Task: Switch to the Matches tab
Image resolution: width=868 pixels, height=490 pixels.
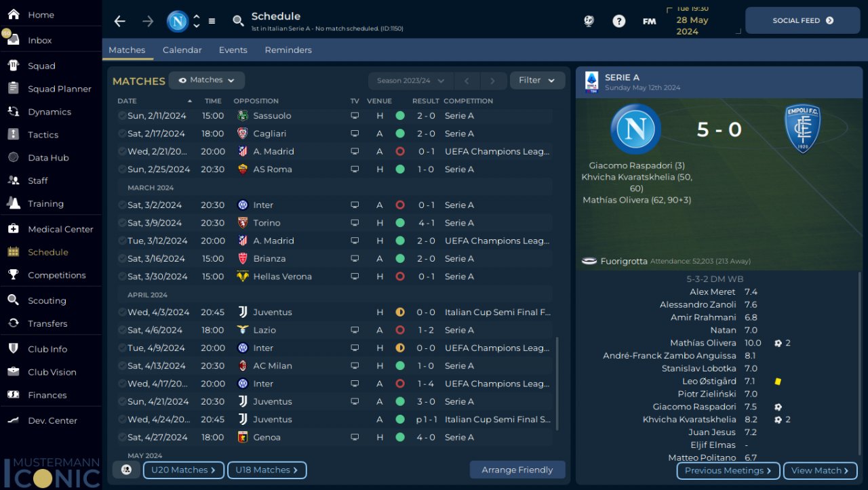Action: [x=127, y=50]
